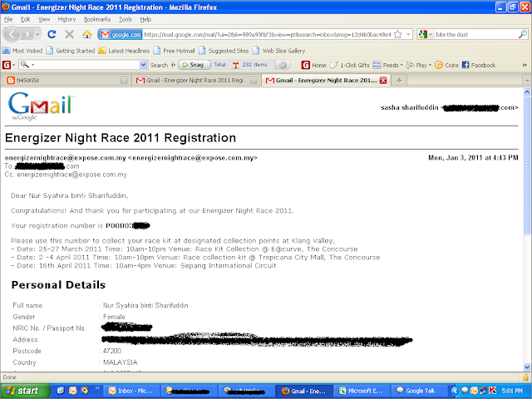Bookmark this page with the star icon
Viewport: 532px width, 399px height.
(x=398, y=34)
